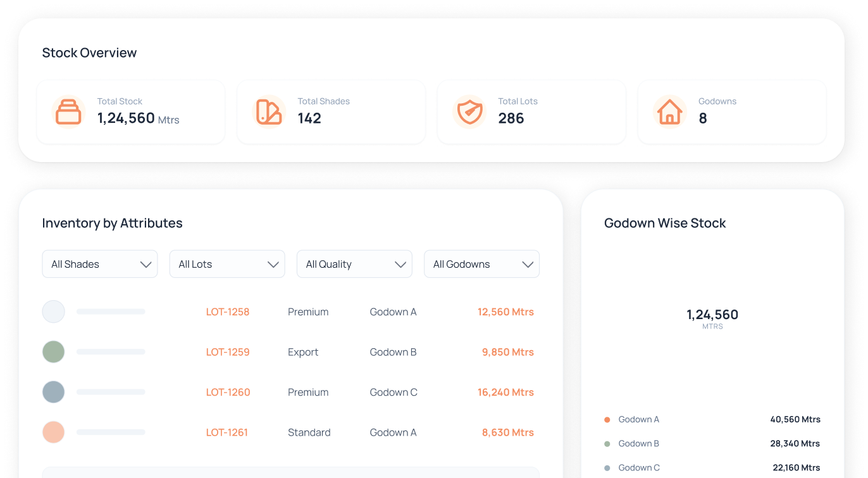Click the 40,560 Mtrs legend value

tap(795, 419)
